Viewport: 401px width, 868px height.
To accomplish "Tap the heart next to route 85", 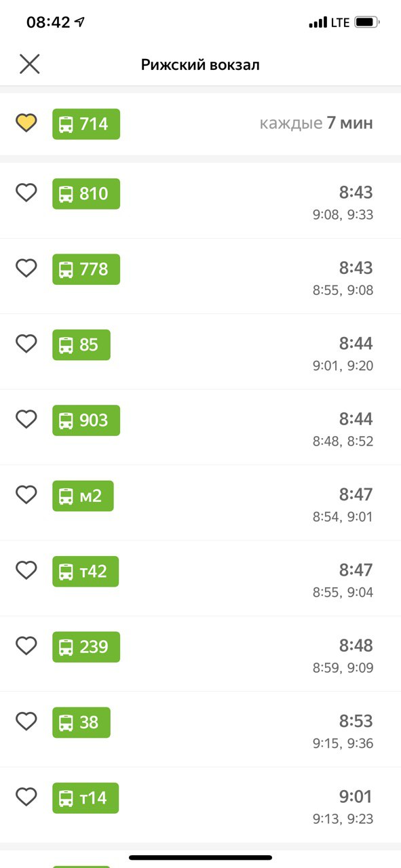I will pos(26,344).
